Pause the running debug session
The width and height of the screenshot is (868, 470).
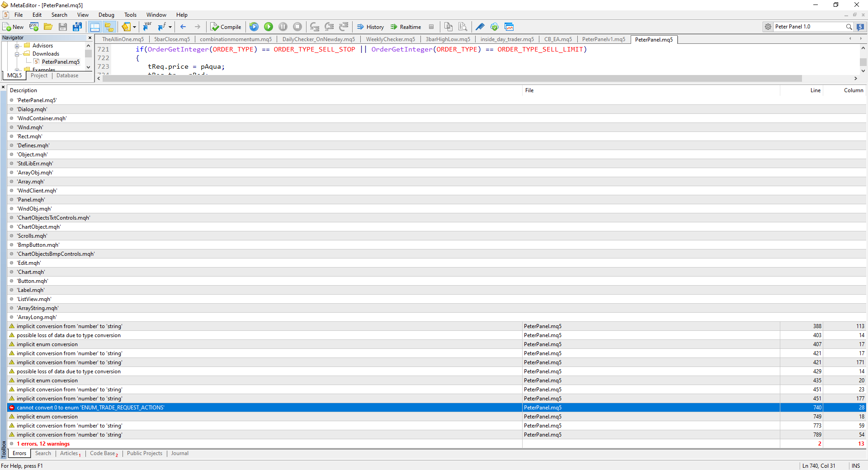click(283, 27)
